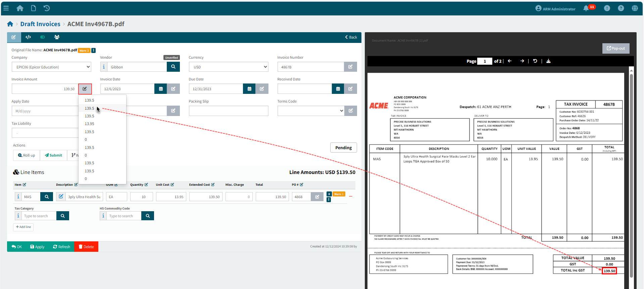Switch to the code view tab
This screenshot has height=289, width=644.
pyautogui.click(x=28, y=37)
